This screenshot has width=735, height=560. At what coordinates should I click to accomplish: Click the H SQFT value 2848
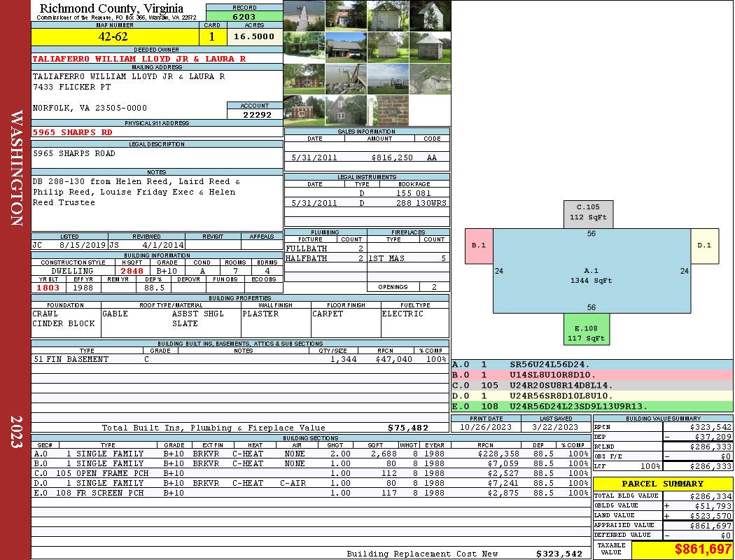tap(132, 271)
